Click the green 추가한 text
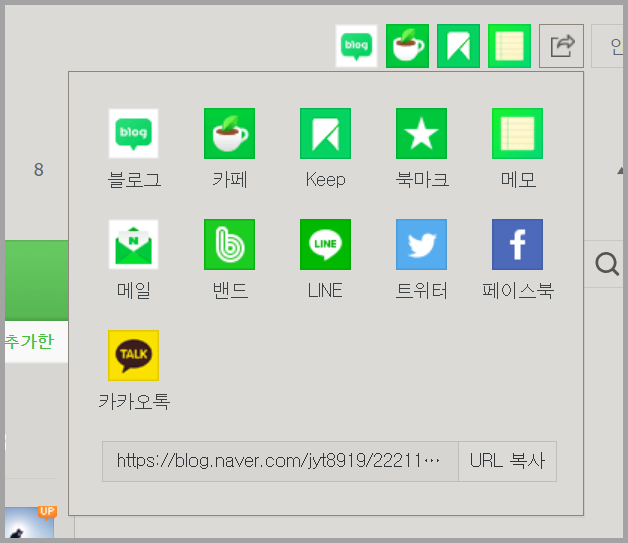The width and height of the screenshot is (628, 543). click(29, 342)
